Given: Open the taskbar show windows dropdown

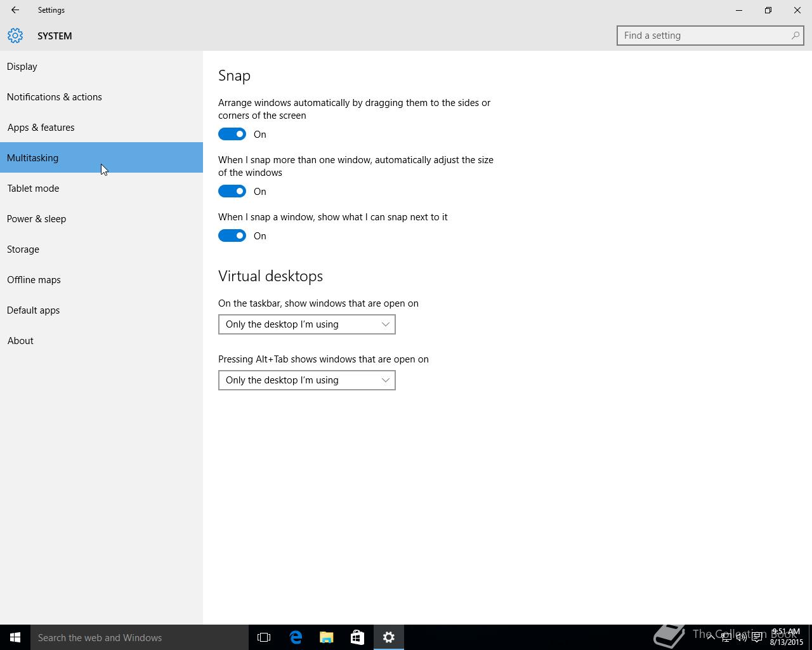Looking at the screenshot, I should point(307,324).
